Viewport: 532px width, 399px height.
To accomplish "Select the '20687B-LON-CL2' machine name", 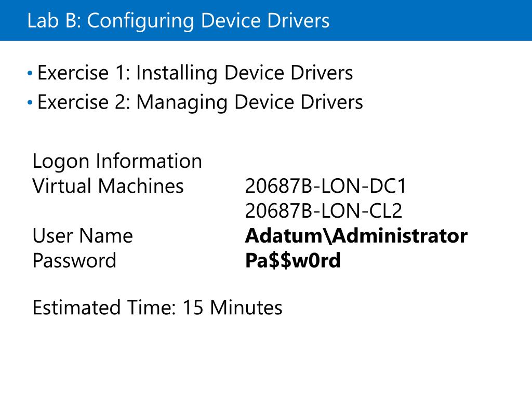I will click(x=324, y=211).
